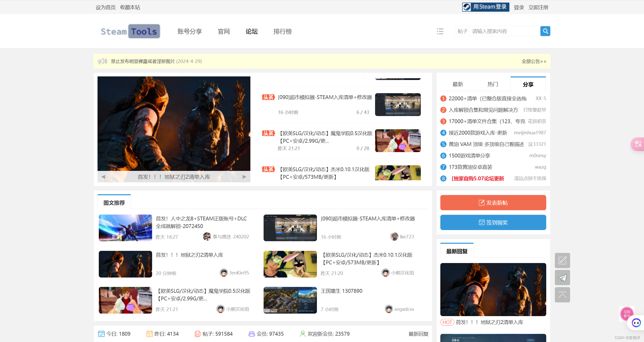This screenshot has height=342, width=644.
Task: Click the 立即注册 link
Action: [x=538, y=7]
